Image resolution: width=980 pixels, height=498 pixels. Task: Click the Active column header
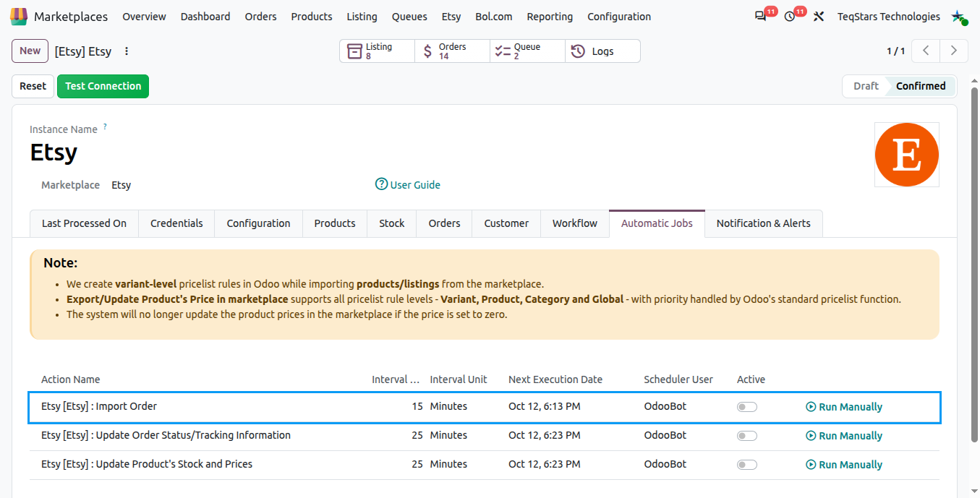tap(751, 379)
